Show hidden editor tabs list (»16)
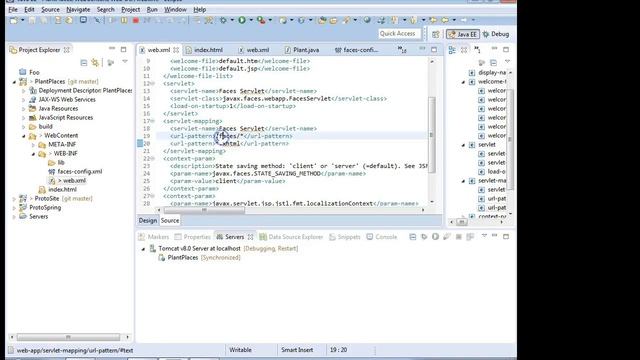This screenshot has height=360, width=640. click(x=402, y=50)
